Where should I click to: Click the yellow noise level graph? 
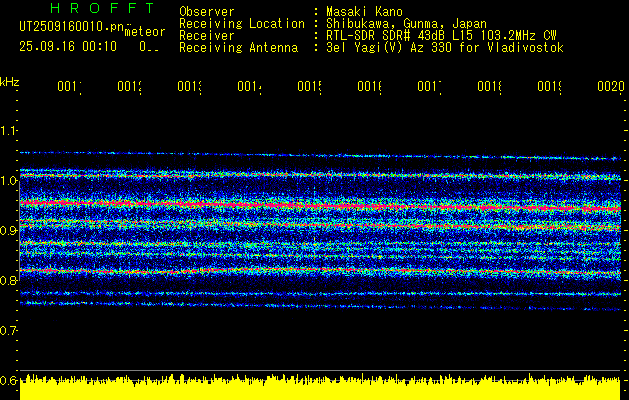tap(320, 387)
